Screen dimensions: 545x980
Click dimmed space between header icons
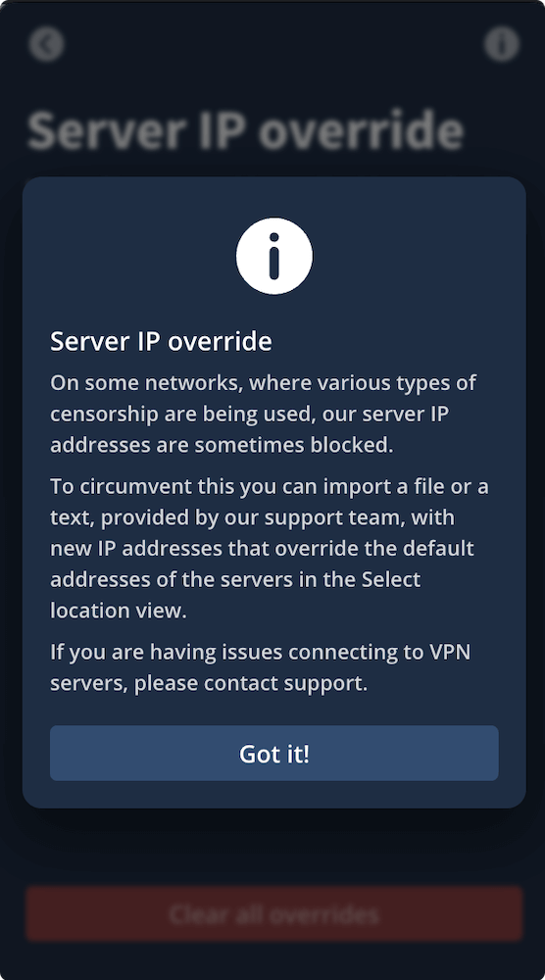[x=273, y=44]
